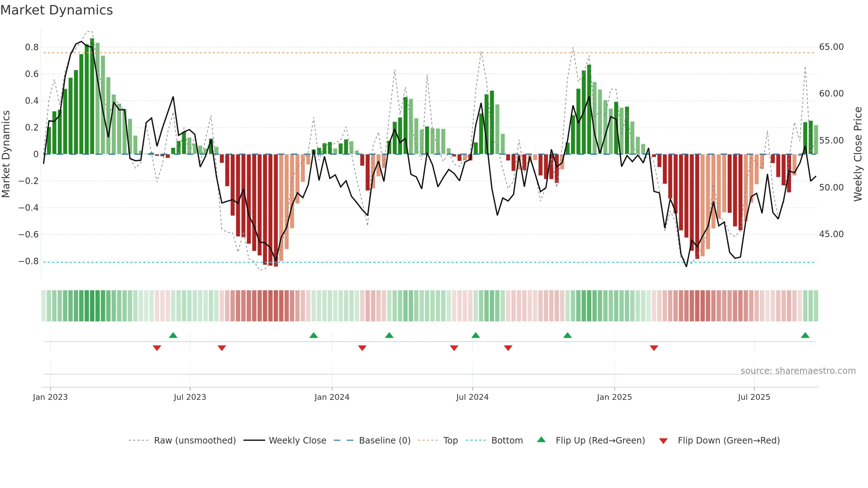868x488 pixels.
Task: Click the green flip-up marker in early November 2024
Action: (x=567, y=335)
